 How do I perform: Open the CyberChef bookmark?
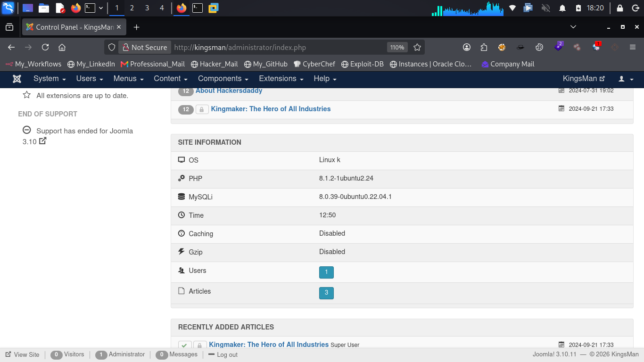pos(314,64)
